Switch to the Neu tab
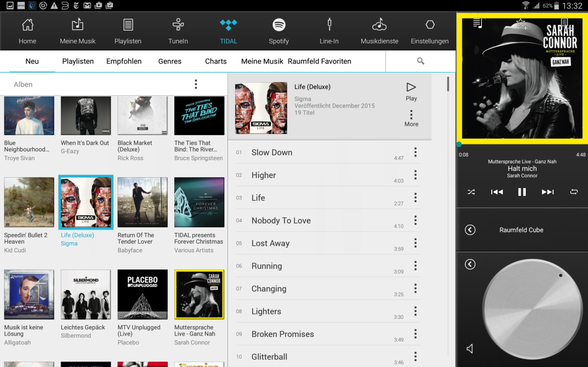Viewport: 588px width, 367px height. tap(32, 61)
